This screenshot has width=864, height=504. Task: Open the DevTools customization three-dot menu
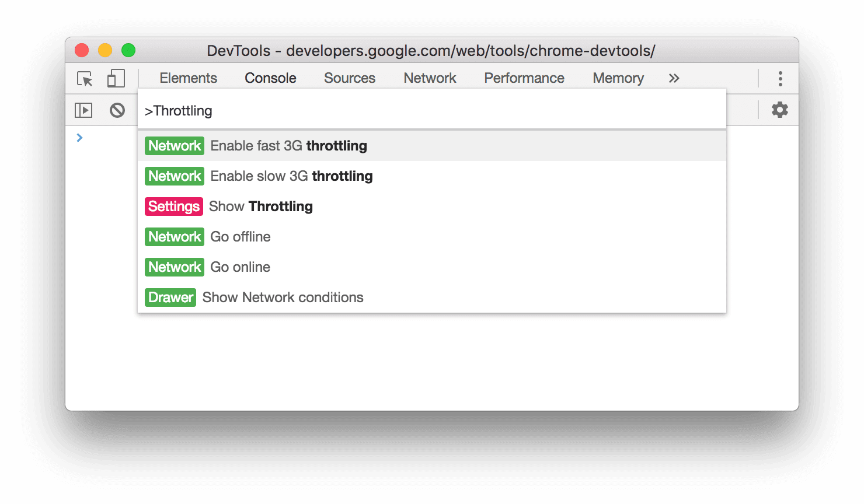click(780, 78)
